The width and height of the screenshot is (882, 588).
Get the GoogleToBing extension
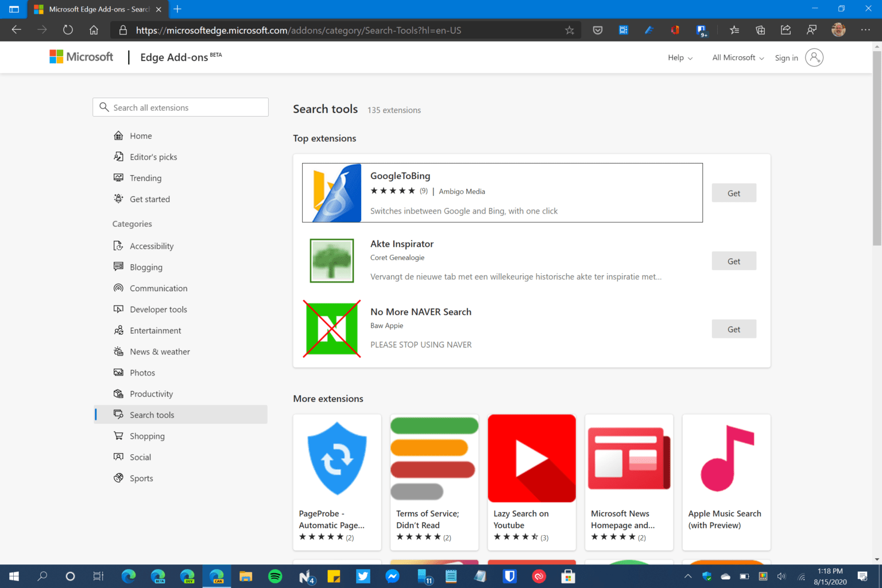click(734, 192)
